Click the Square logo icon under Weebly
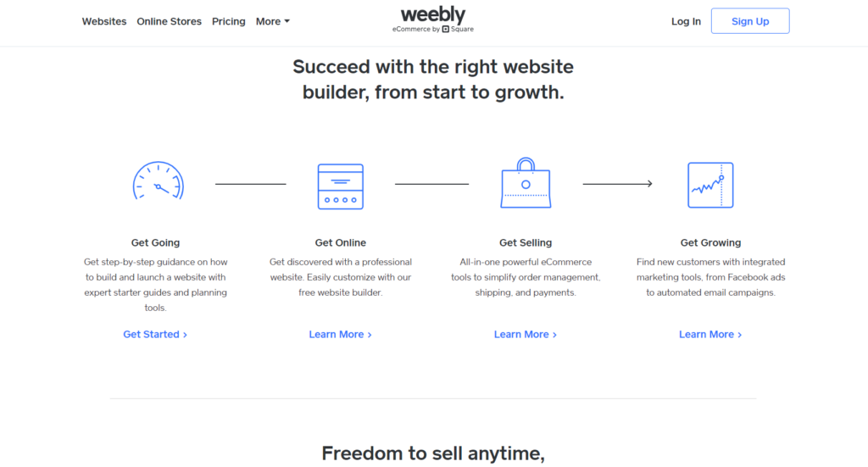 pos(446,30)
